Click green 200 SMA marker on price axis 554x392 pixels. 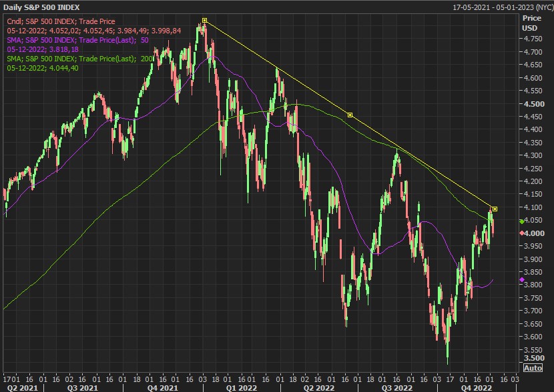pyautogui.click(x=522, y=221)
